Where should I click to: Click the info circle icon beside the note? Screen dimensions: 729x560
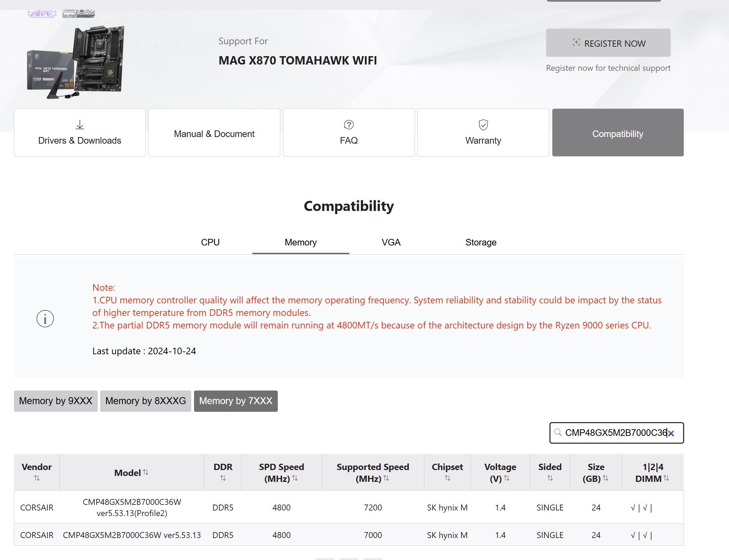pos(45,318)
